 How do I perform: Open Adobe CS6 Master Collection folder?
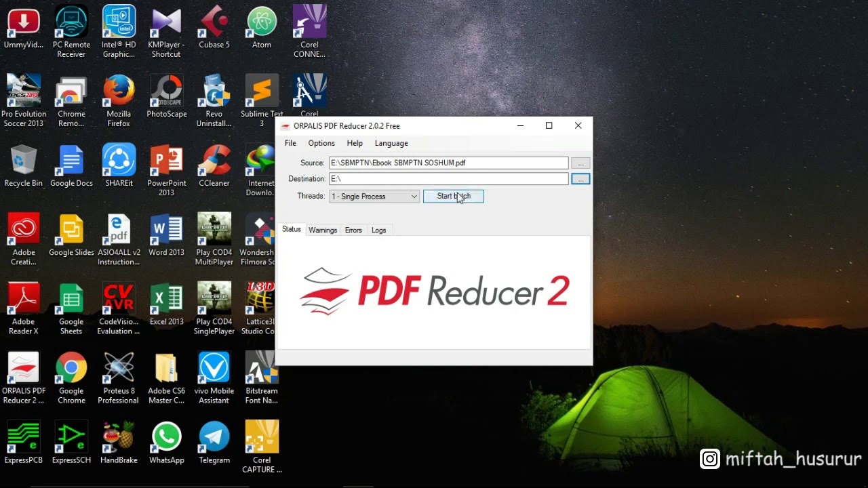coord(166,377)
